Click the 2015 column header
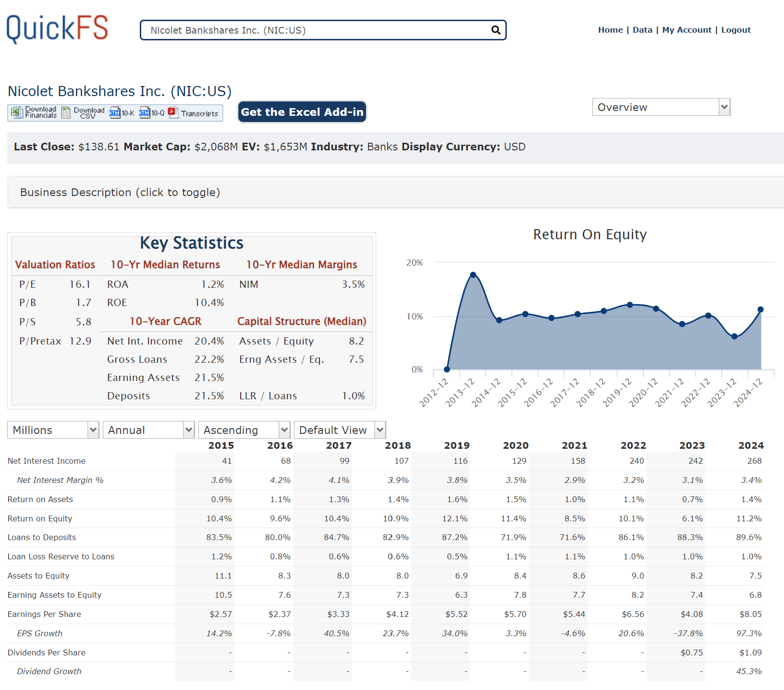Image resolution: width=784 pixels, height=690 pixels. pyautogui.click(x=221, y=445)
